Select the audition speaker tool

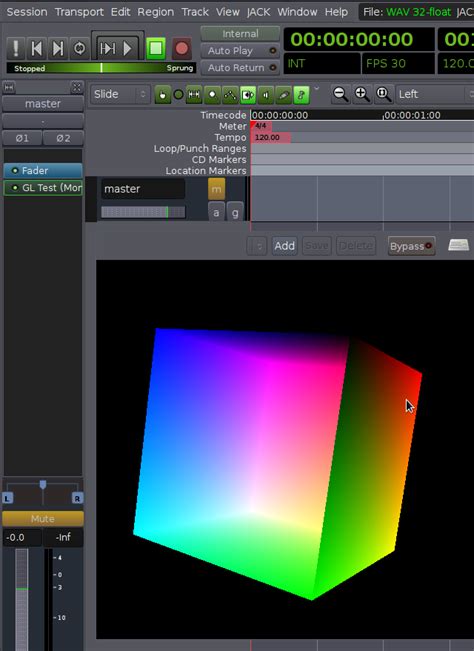tap(266, 95)
